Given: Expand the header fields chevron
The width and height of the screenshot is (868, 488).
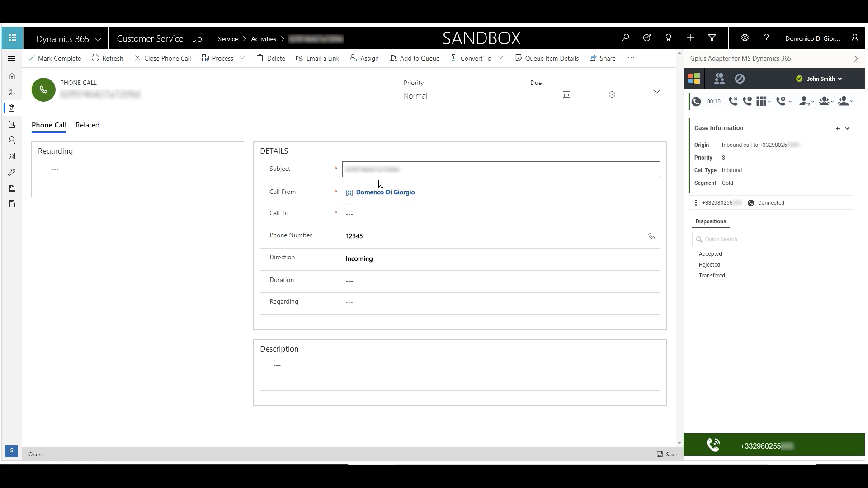Looking at the screenshot, I should coord(657,92).
